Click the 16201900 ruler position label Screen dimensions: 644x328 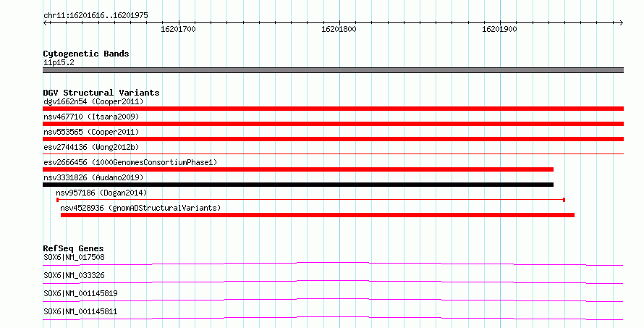(499, 29)
